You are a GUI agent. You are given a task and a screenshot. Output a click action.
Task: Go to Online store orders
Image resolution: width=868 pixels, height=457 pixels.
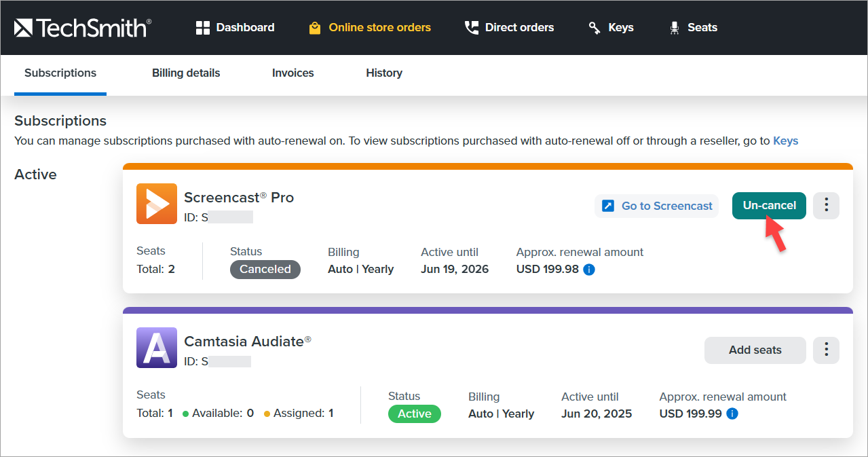(370, 28)
